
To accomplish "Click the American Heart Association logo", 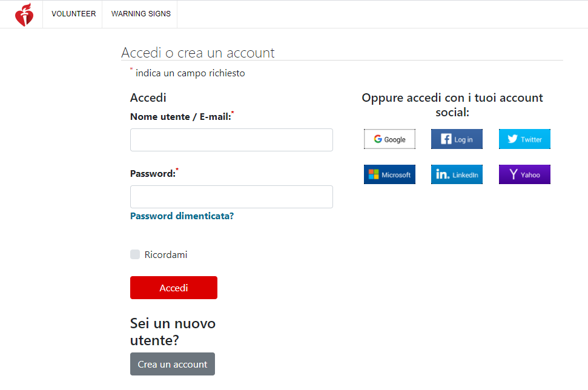I will [24, 15].
